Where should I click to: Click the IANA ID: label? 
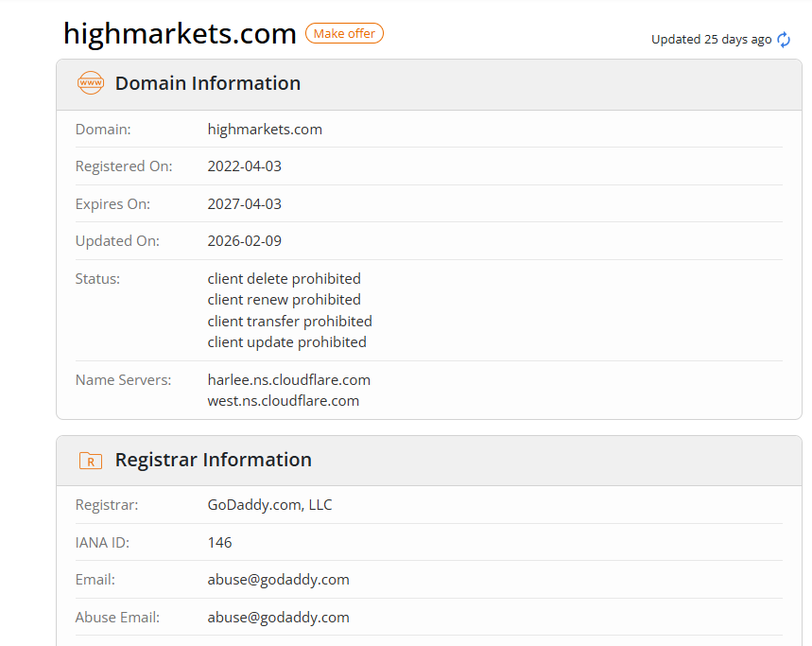(x=102, y=542)
